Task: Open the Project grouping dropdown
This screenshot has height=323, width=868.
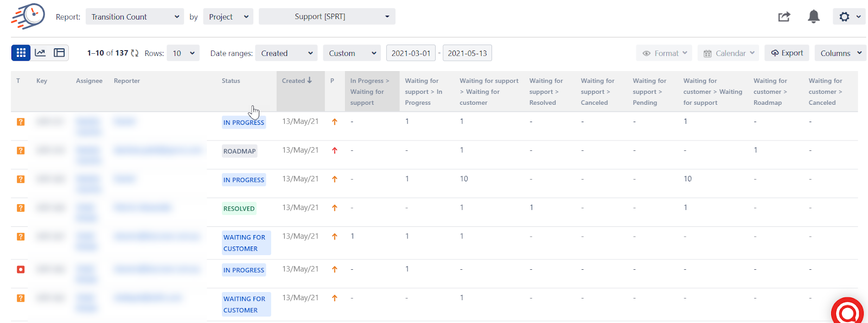Action: pos(228,17)
